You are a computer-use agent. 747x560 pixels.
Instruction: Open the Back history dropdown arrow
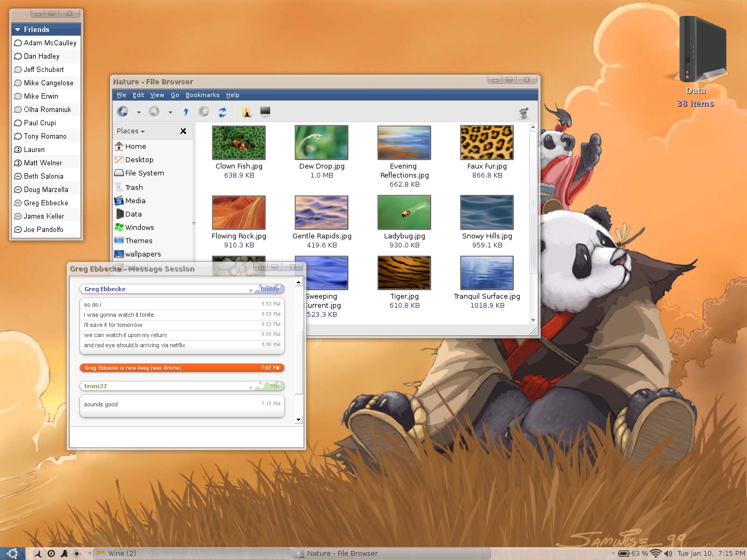pyautogui.click(x=139, y=113)
